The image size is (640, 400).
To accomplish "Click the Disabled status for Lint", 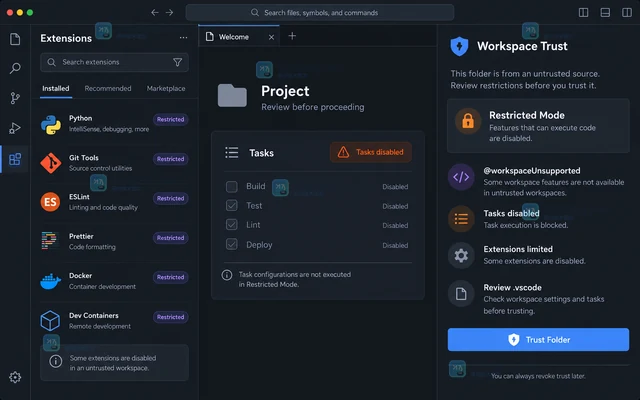I will click(395, 225).
